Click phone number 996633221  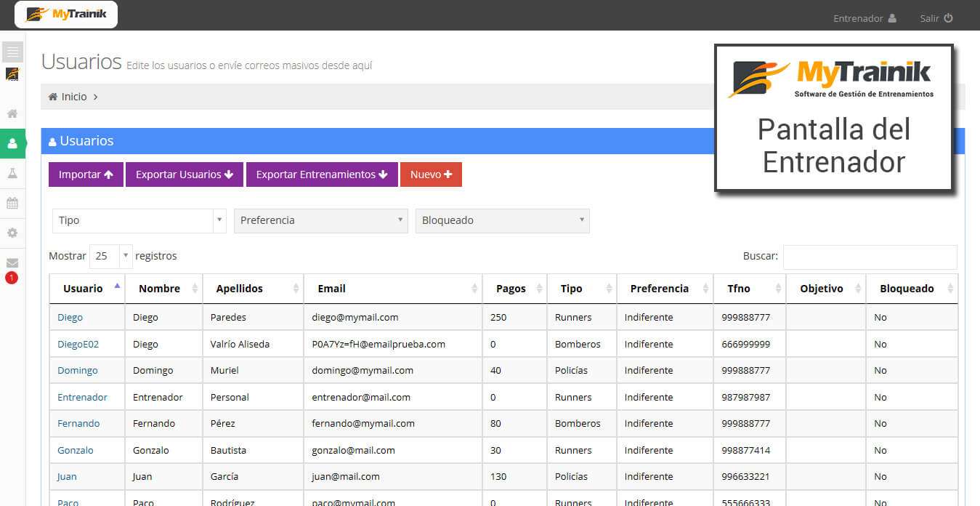[746, 477]
